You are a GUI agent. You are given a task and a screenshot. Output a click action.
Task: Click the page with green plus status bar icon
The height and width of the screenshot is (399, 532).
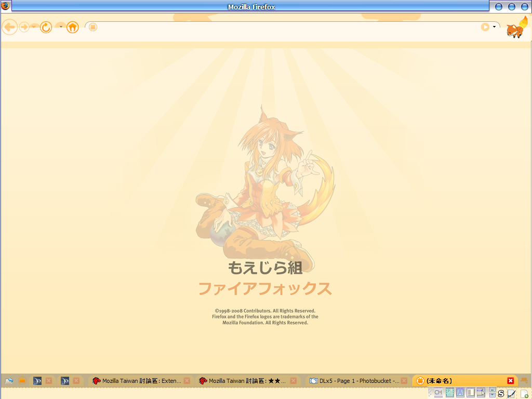tap(525, 394)
